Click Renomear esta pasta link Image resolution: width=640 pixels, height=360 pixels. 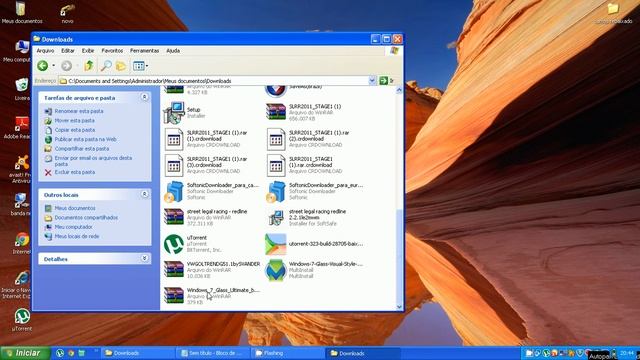point(79,111)
